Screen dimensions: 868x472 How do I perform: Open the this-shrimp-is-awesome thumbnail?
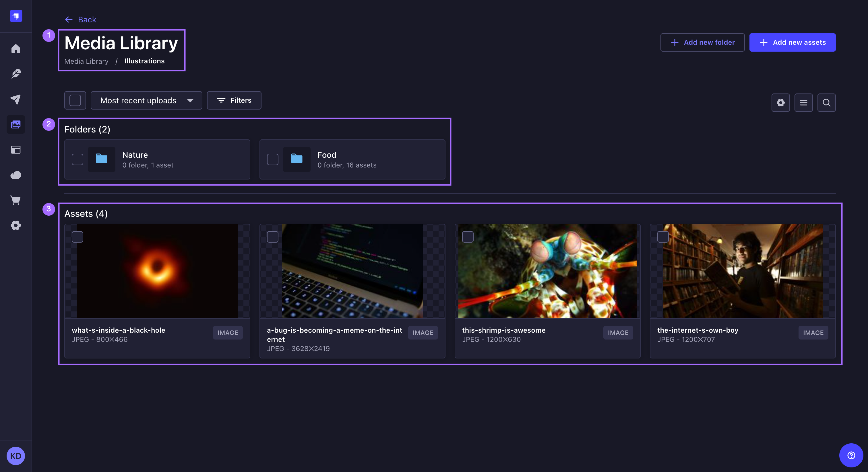(x=547, y=271)
